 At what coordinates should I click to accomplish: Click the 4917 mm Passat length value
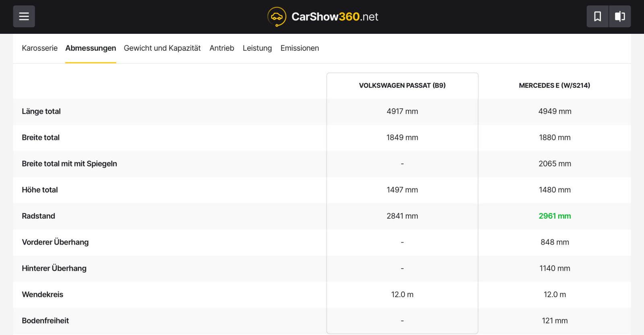[402, 111]
